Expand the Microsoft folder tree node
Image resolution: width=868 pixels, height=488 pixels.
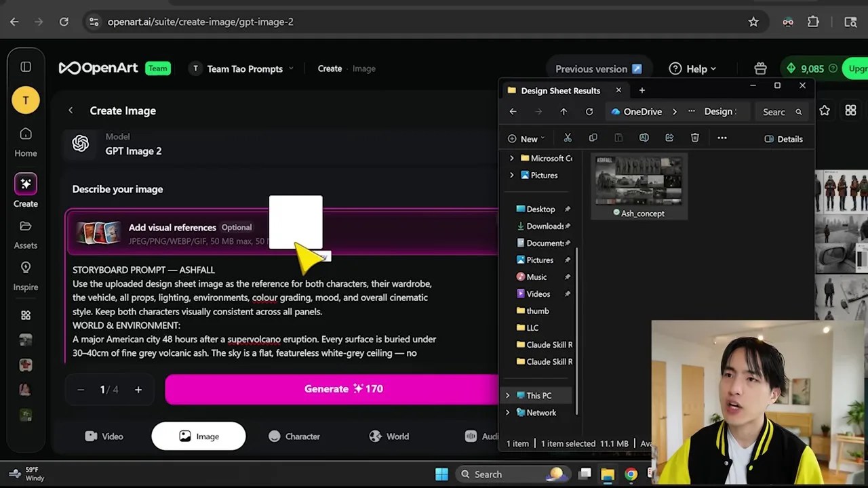coord(512,158)
